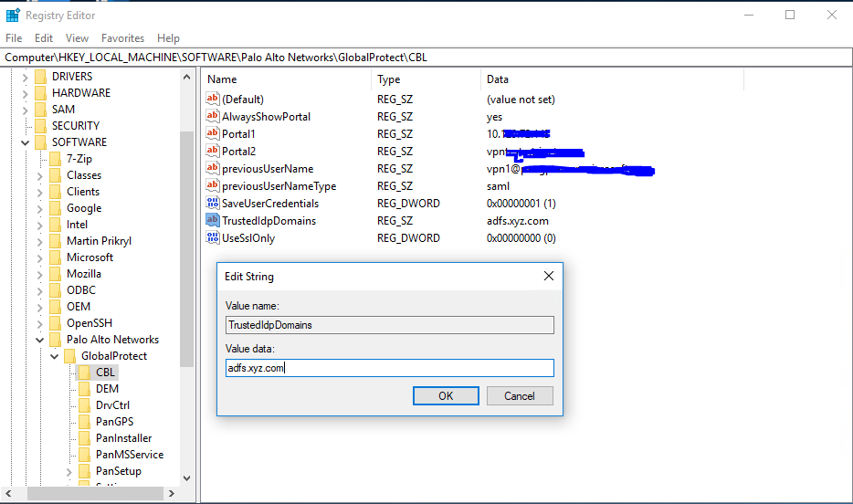Select the Martin Prikryl key
The image size is (853, 504).
[x=99, y=241]
